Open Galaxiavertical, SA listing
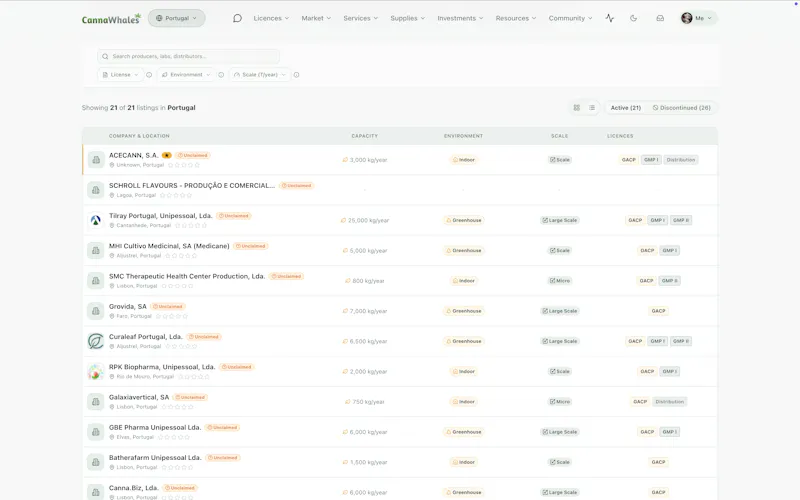The height and width of the screenshot is (500, 800). [139, 397]
